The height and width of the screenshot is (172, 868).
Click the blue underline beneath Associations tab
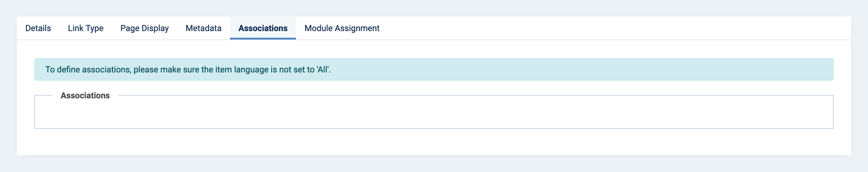click(263, 39)
